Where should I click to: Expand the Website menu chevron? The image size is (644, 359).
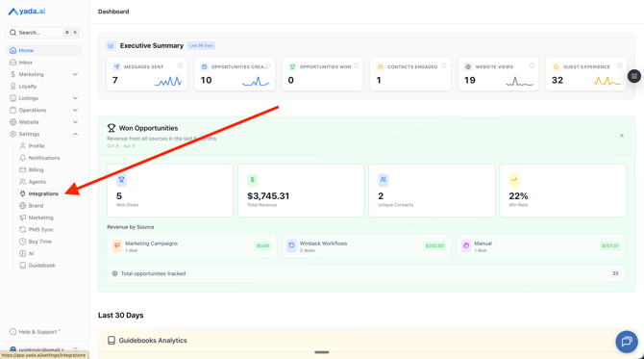tap(75, 122)
